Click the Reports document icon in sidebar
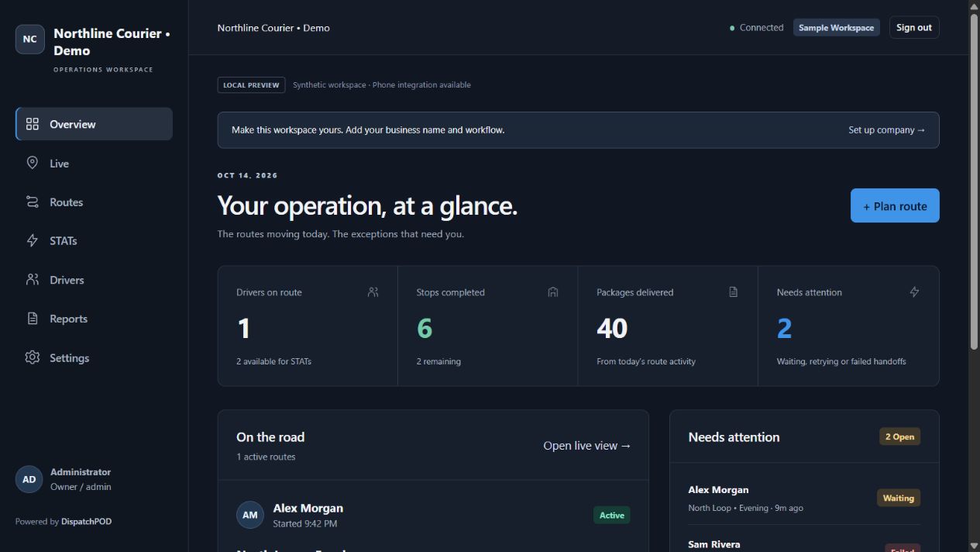The width and height of the screenshot is (980, 552). (33, 319)
